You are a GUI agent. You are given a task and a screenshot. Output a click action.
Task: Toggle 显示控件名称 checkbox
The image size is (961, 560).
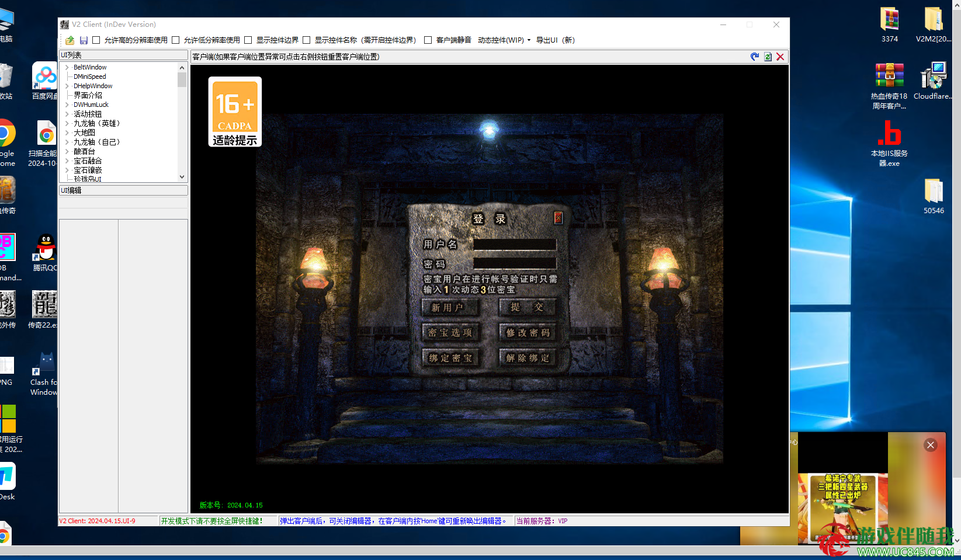tap(306, 40)
